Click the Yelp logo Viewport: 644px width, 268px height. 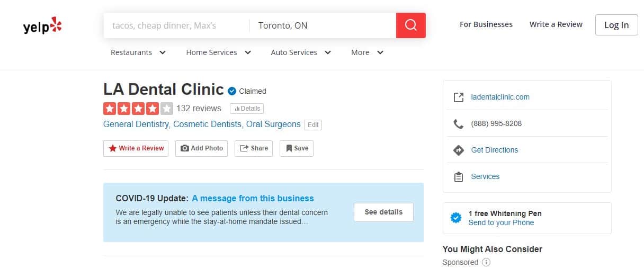42,25
